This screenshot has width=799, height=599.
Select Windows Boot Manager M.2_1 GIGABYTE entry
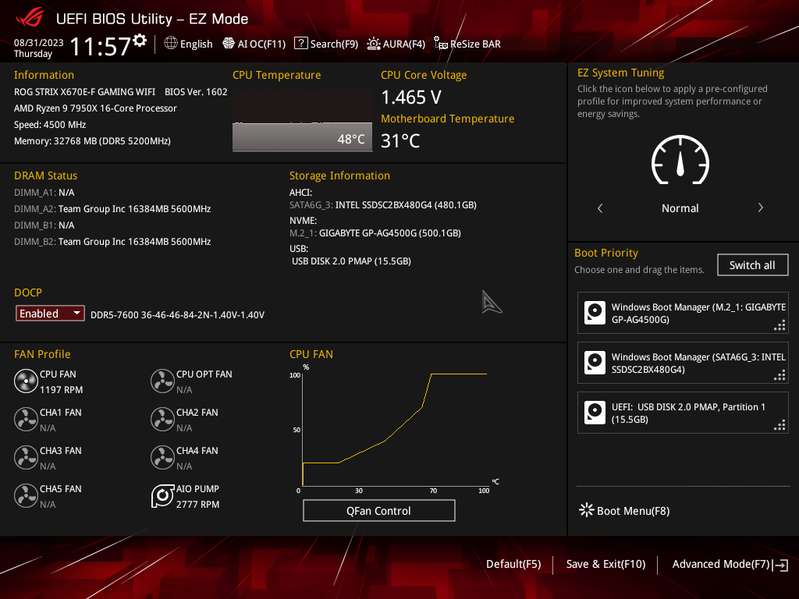[682, 313]
